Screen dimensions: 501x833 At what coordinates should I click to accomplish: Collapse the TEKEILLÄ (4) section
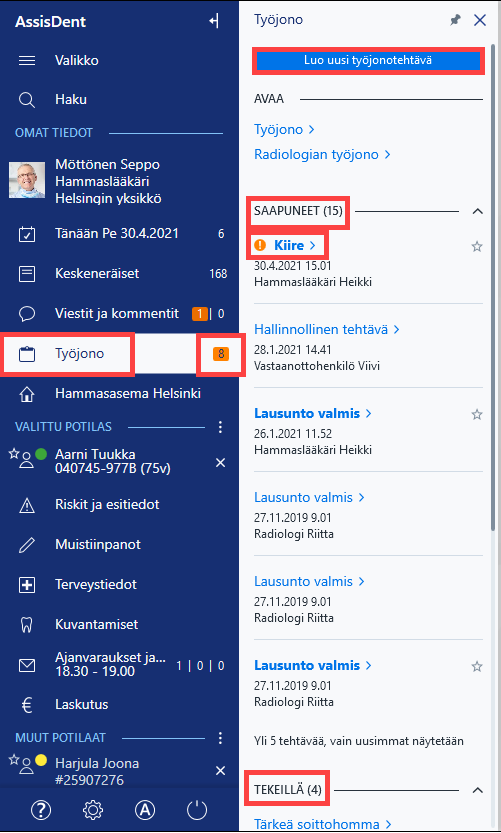[478, 790]
